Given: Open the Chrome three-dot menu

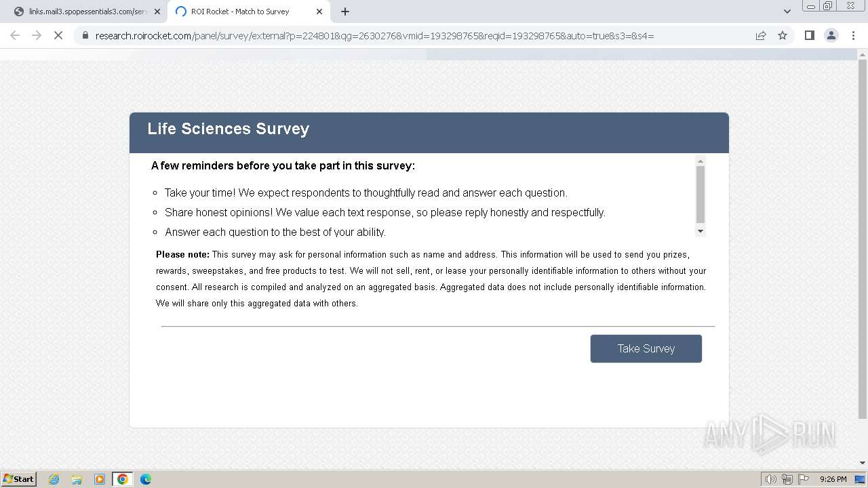Looking at the screenshot, I should coord(853,35).
